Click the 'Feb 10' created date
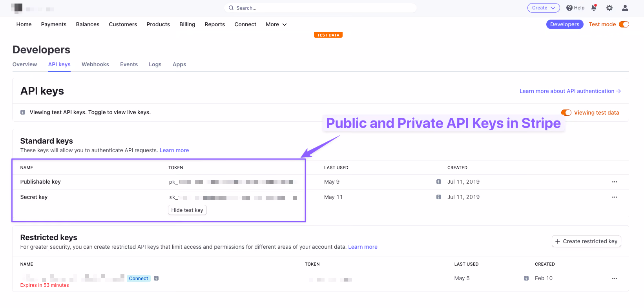This screenshot has width=644, height=308. click(544, 278)
